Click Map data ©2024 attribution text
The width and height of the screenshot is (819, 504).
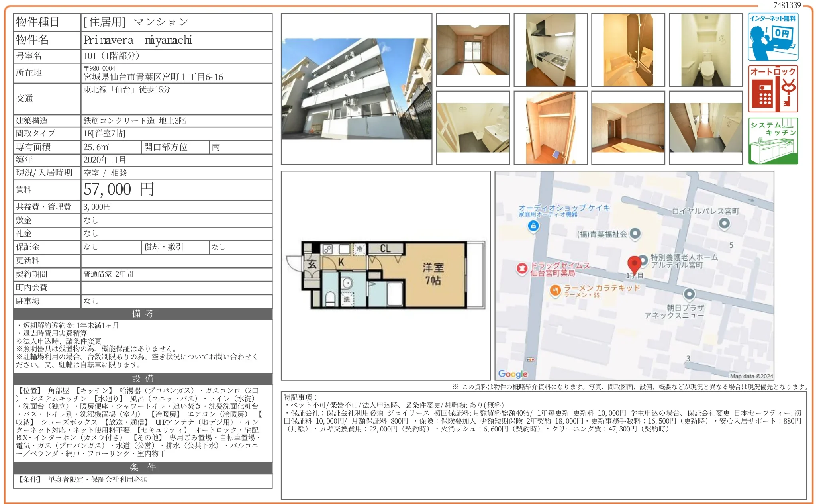click(x=751, y=376)
